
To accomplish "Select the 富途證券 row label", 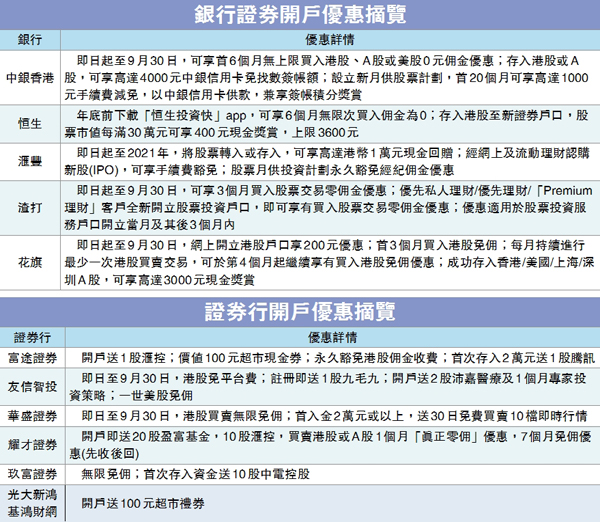I will (x=31, y=355).
